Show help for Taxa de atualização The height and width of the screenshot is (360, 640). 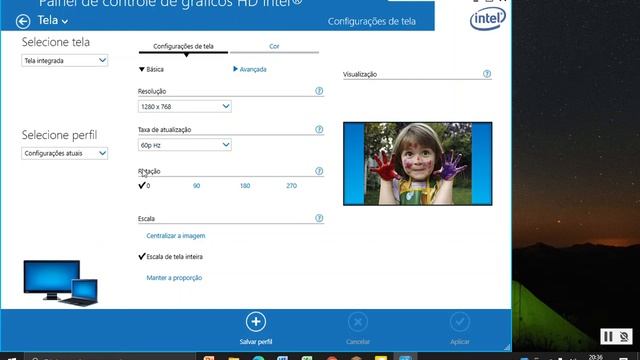pos(319,129)
